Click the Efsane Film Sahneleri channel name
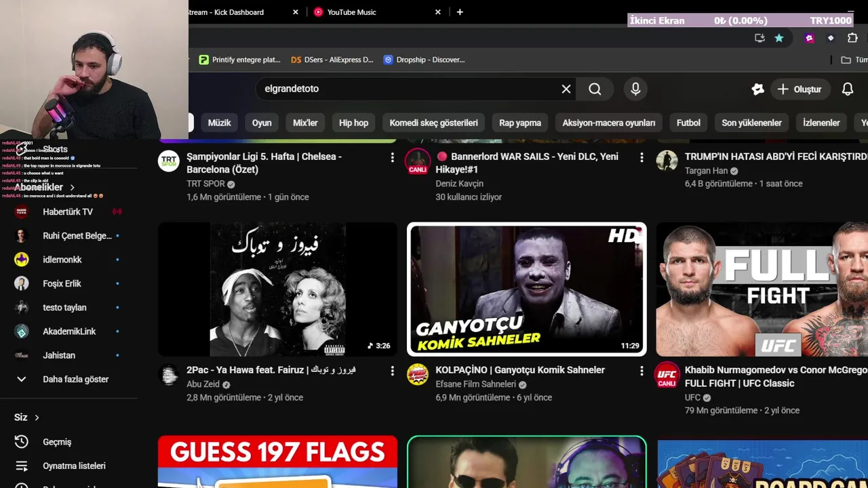 475,384
